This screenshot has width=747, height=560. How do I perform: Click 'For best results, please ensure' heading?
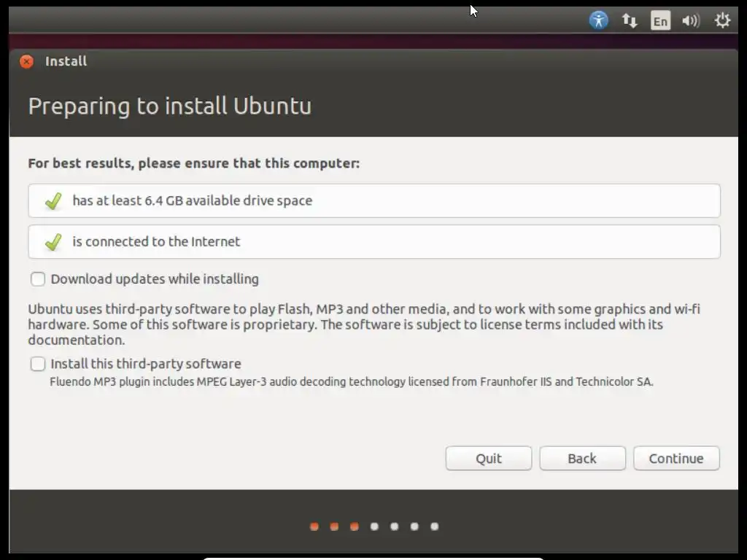[x=194, y=163]
